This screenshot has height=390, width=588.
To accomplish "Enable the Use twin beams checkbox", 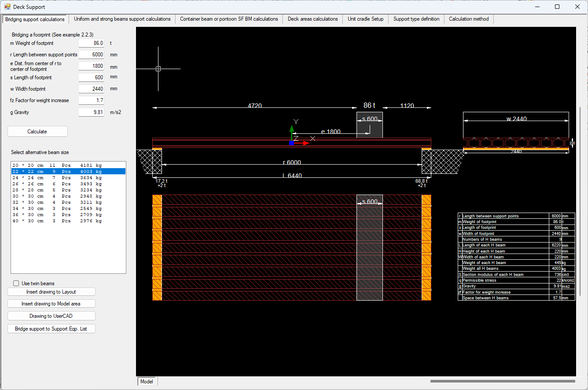I will pyautogui.click(x=16, y=283).
